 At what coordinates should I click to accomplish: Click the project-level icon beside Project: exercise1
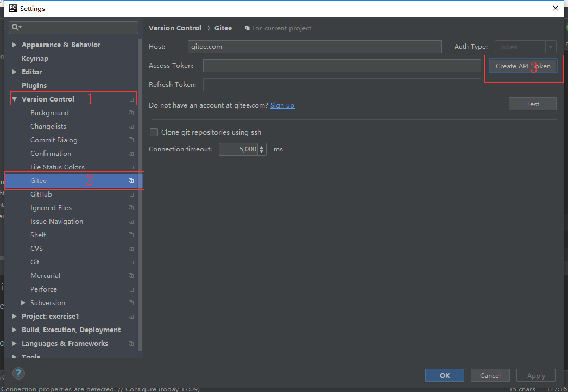pyautogui.click(x=131, y=317)
